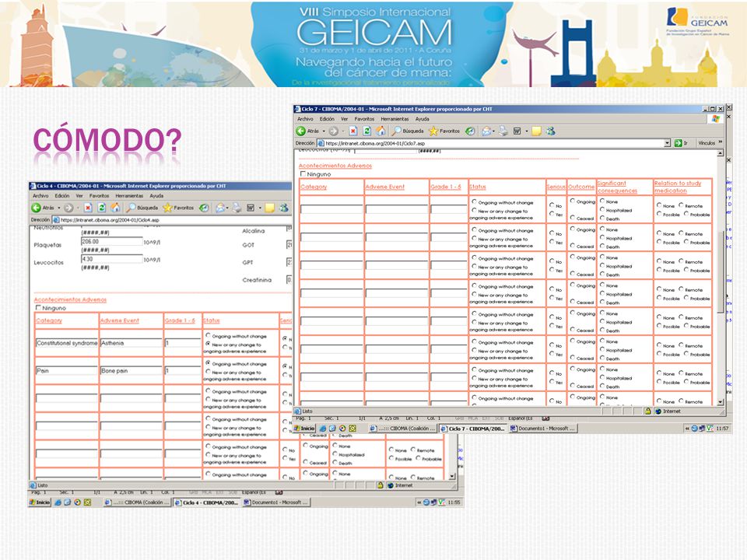This screenshot has width=747, height=560.
Task: Click 'Grade 1 - 5' header link in Ciclo 4
Action: [x=180, y=320]
